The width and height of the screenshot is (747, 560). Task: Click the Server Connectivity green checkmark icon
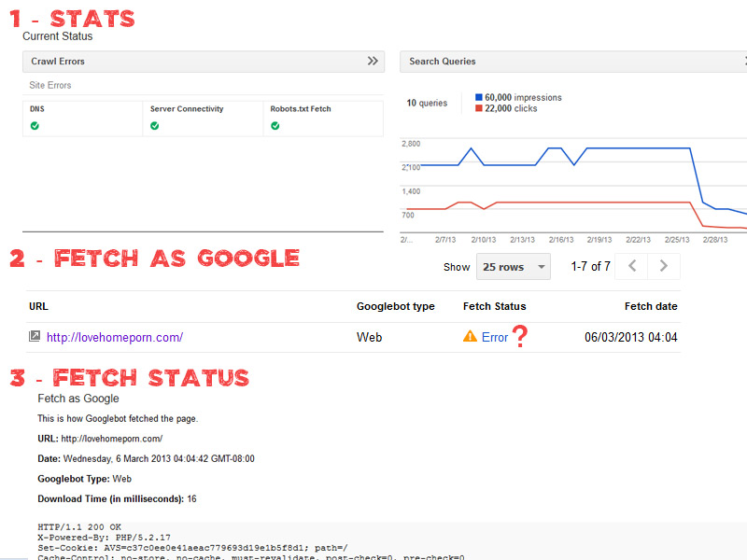click(154, 126)
